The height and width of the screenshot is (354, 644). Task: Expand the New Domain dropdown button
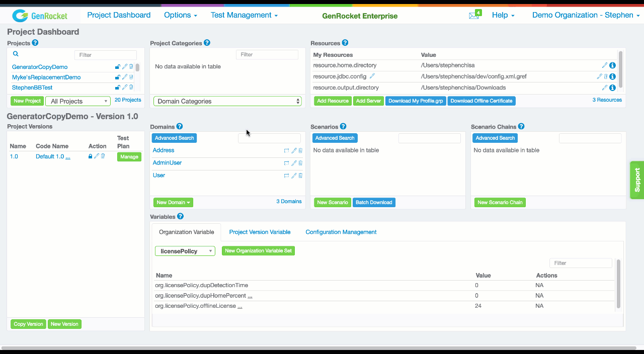(x=173, y=202)
